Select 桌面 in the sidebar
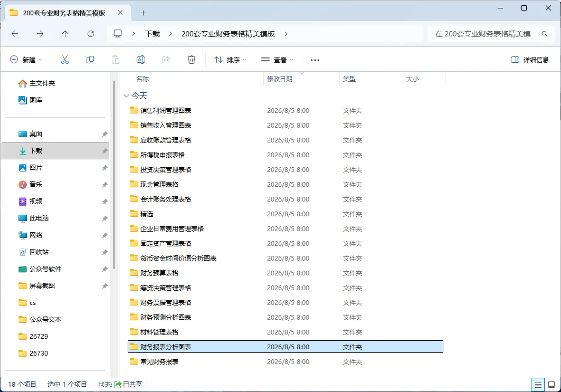The width and height of the screenshot is (561, 392). pyautogui.click(x=55, y=134)
